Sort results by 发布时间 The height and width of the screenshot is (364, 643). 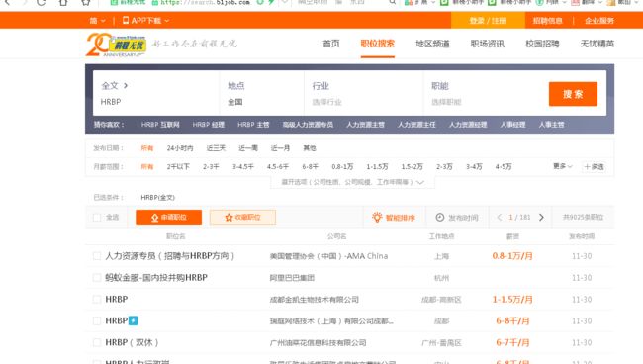click(x=457, y=218)
